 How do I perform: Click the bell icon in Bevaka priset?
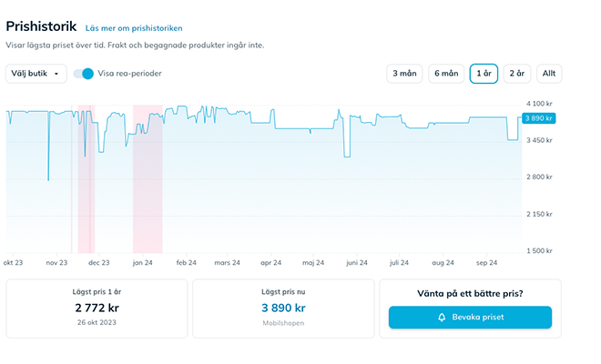pyautogui.click(x=442, y=318)
